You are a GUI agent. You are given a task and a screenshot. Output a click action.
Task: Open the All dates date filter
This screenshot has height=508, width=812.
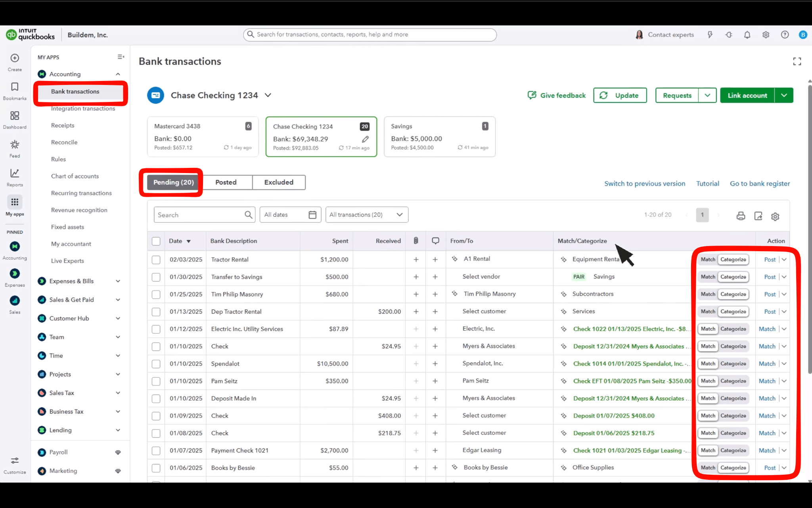290,215
